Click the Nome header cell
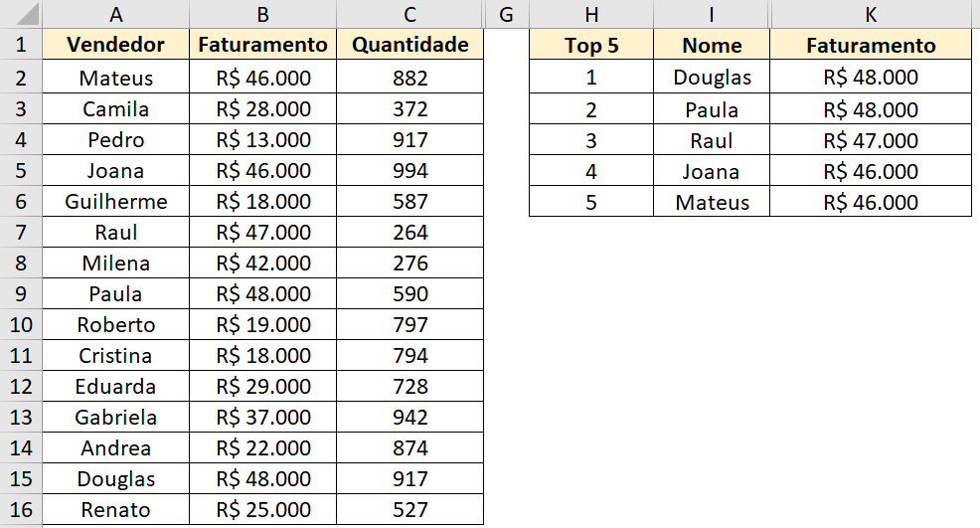The width and height of the screenshot is (980, 528). point(712,46)
